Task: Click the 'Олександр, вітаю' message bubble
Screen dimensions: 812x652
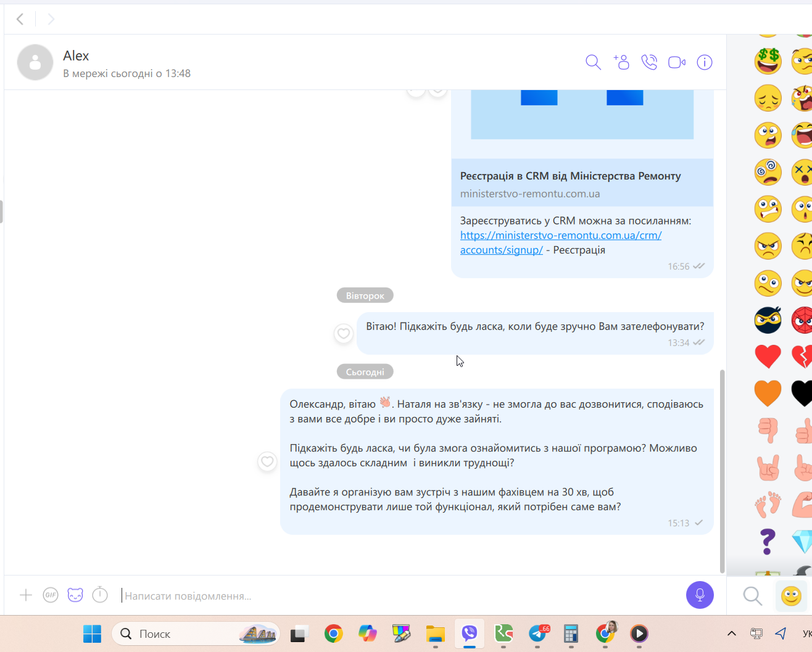Action: tap(497, 461)
